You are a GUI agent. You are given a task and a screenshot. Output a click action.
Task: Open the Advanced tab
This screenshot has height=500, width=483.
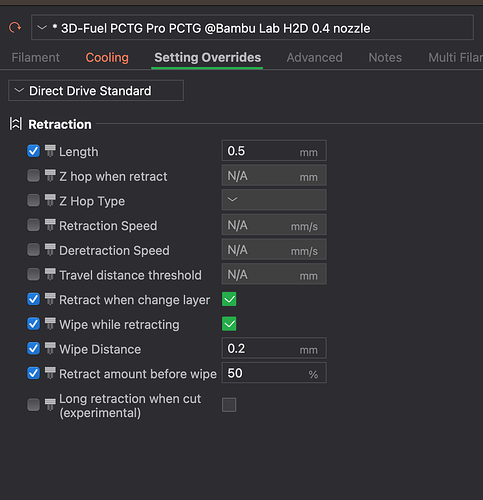[x=314, y=57]
